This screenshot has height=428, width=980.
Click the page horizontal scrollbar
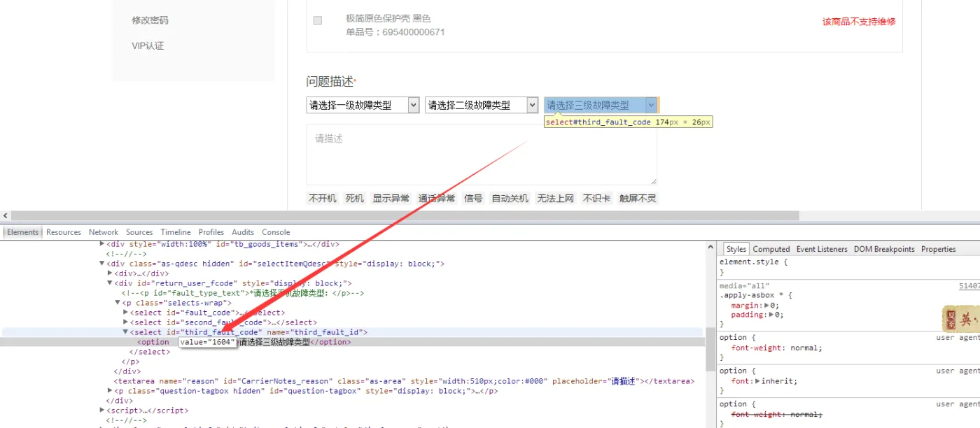point(405,216)
